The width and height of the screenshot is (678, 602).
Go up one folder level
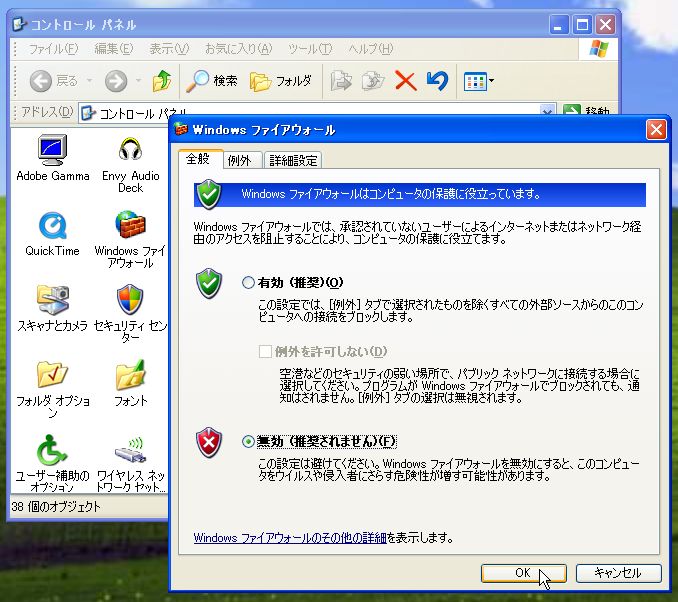pos(162,80)
